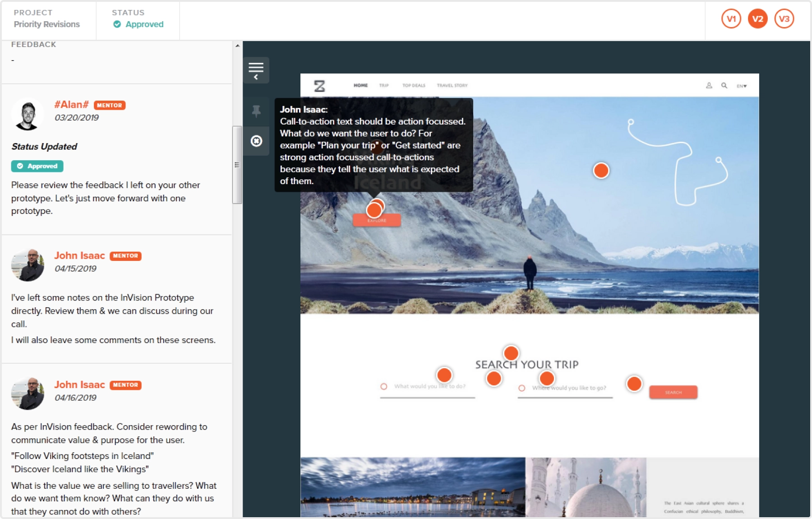
Task: Click #Alan#'s profile avatar
Action: pos(28,114)
